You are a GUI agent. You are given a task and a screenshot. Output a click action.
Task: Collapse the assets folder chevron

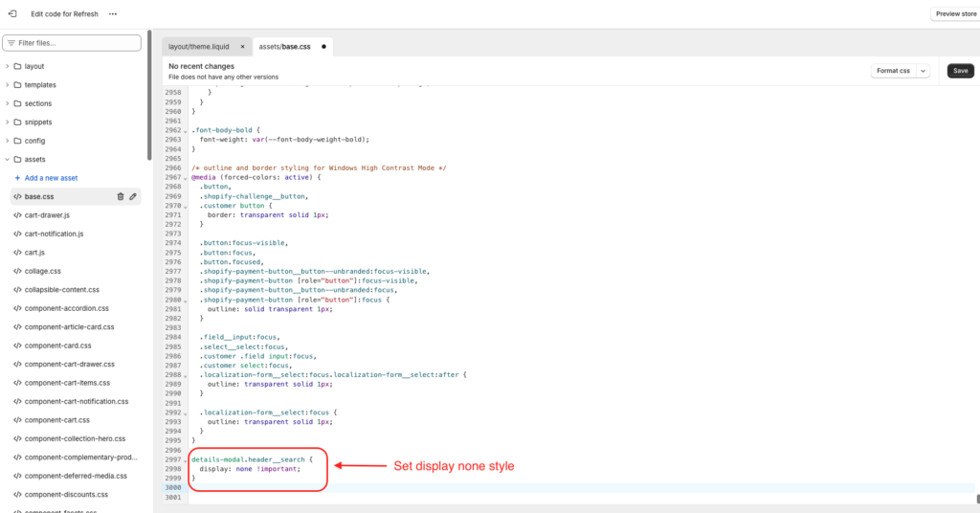8,159
